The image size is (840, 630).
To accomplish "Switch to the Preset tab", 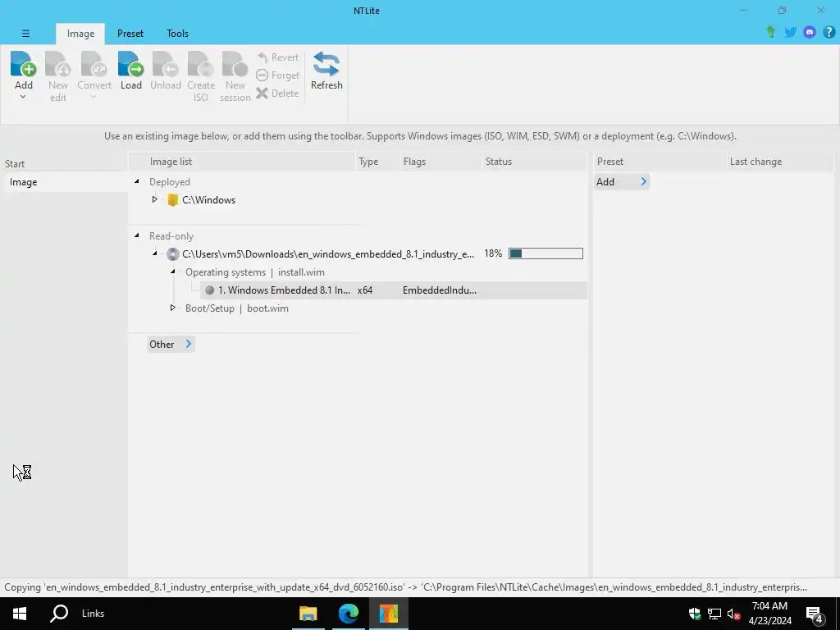I will (x=130, y=33).
